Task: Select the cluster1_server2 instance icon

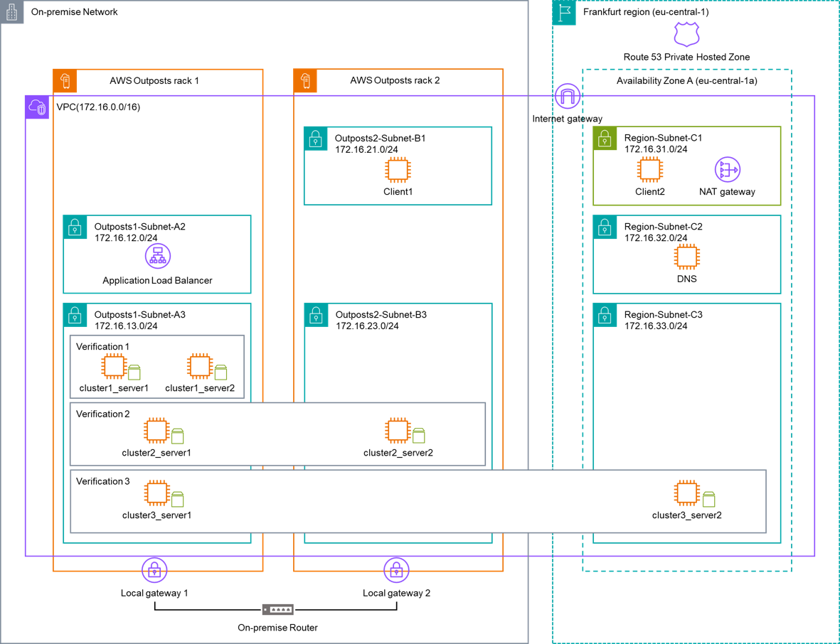Action: pyautogui.click(x=200, y=366)
